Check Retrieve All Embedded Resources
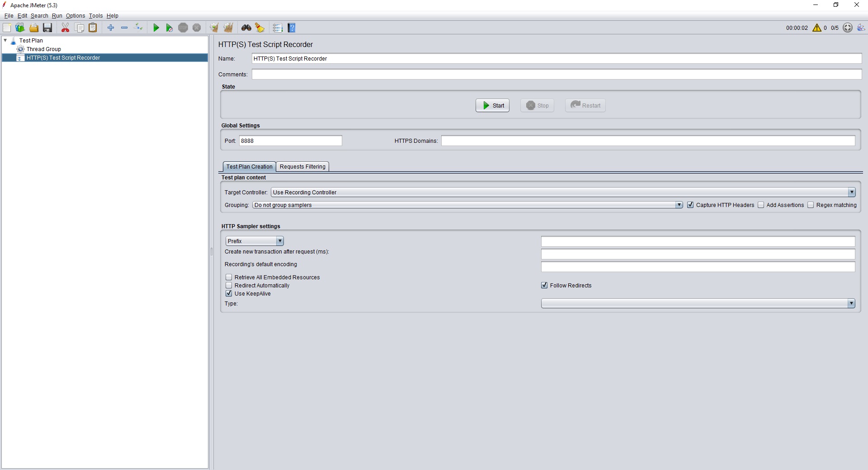The width and height of the screenshot is (868, 470). (229, 277)
